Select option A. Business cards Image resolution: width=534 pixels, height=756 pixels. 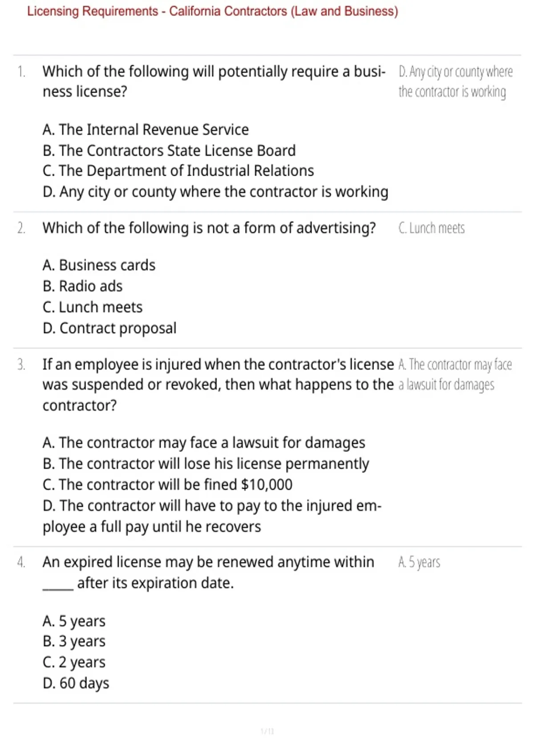tap(99, 265)
